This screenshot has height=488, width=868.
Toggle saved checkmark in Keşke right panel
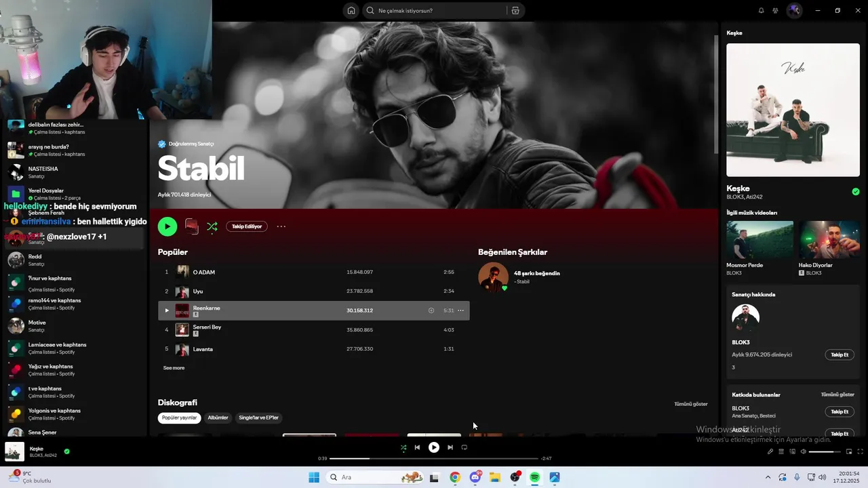tap(856, 192)
